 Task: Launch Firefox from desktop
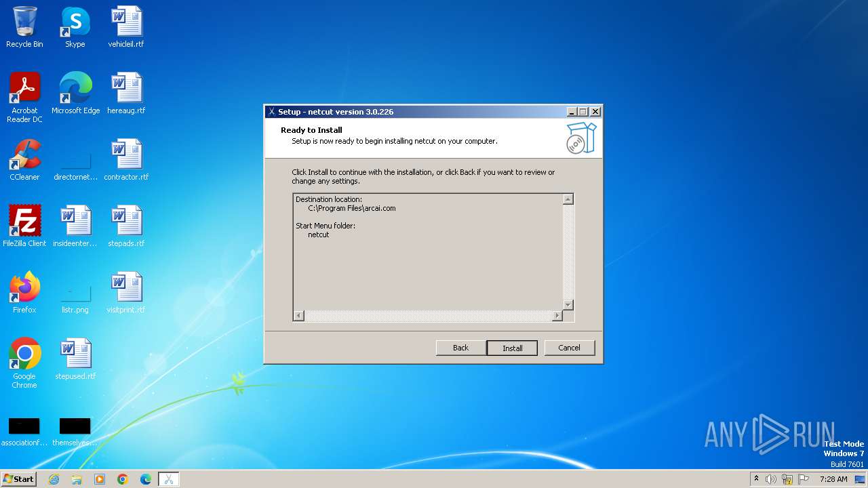(24, 293)
